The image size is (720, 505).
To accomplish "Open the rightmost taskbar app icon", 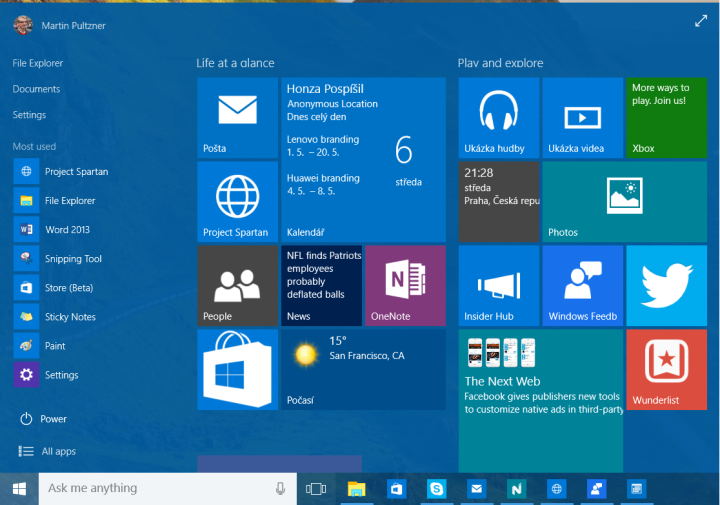I will click(x=636, y=489).
